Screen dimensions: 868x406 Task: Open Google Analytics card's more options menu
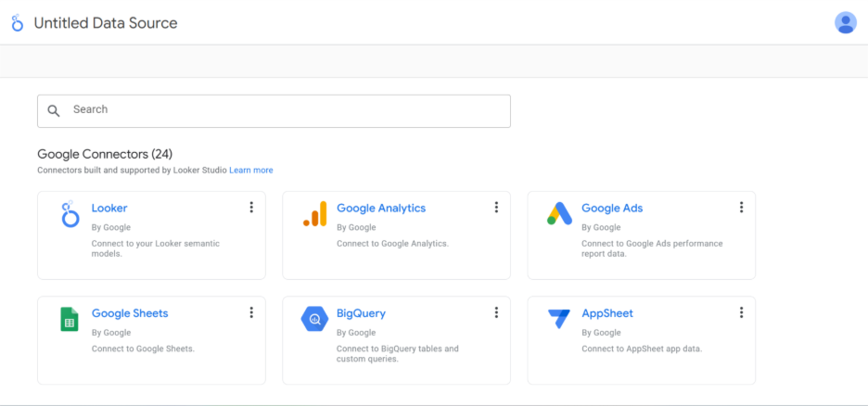point(496,208)
